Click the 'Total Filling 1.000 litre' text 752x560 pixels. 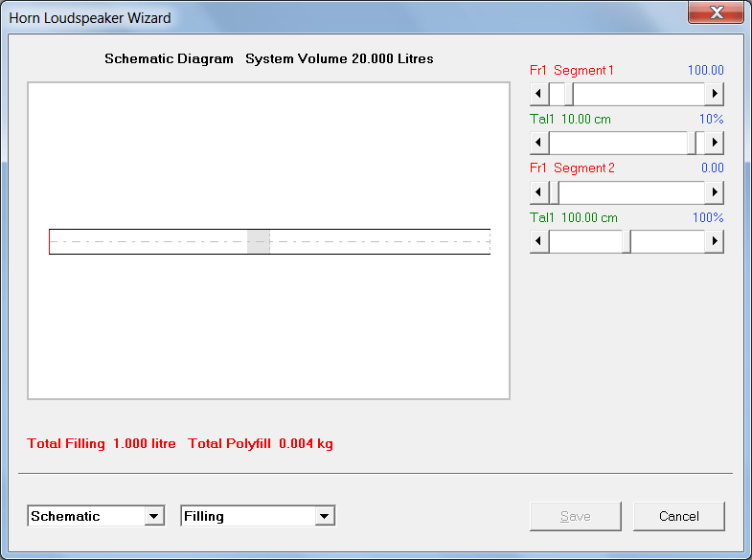click(102, 443)
